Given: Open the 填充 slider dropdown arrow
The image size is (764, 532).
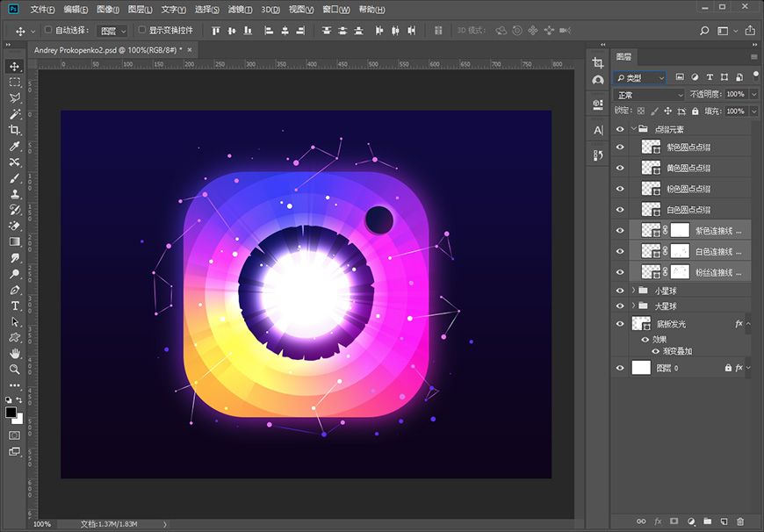Looking at the screenshot, I should tap(754, 111).
